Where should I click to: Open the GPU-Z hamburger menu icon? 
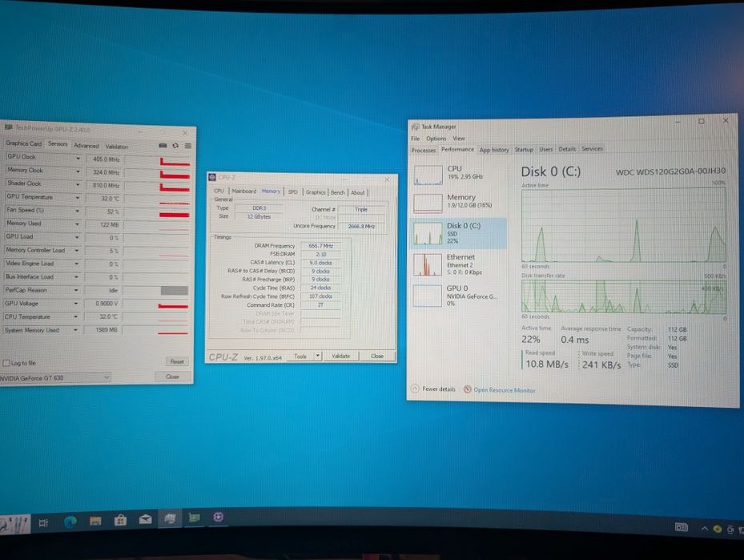click(188, 146)
